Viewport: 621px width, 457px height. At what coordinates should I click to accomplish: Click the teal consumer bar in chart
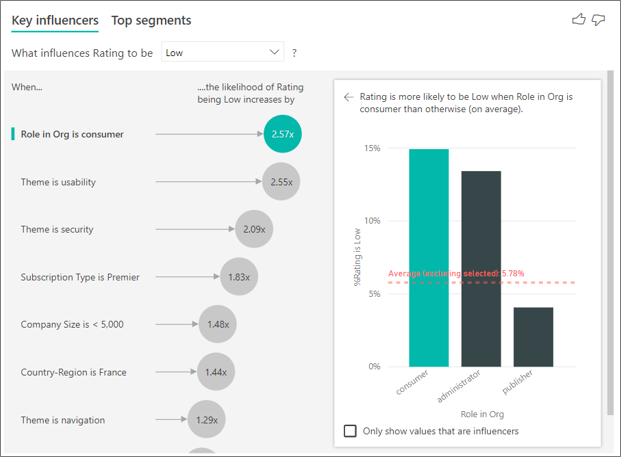429,258
